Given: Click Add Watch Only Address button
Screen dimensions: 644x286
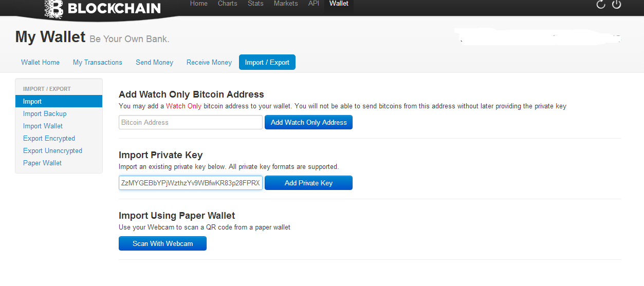Looking at the screenshot, I should coord(308,122).
